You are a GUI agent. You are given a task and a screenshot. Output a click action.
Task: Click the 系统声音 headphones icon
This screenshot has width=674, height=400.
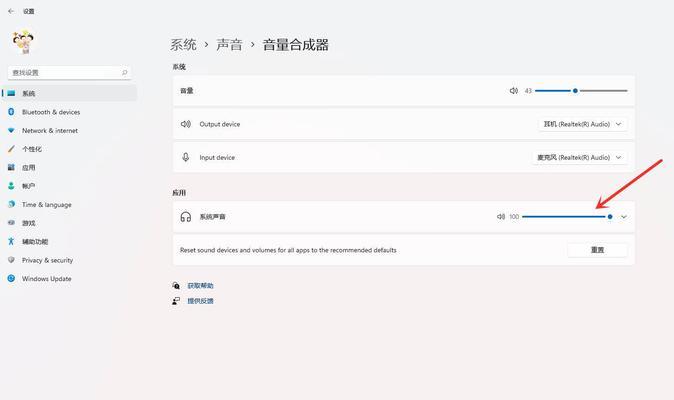[x=186, y=217]
